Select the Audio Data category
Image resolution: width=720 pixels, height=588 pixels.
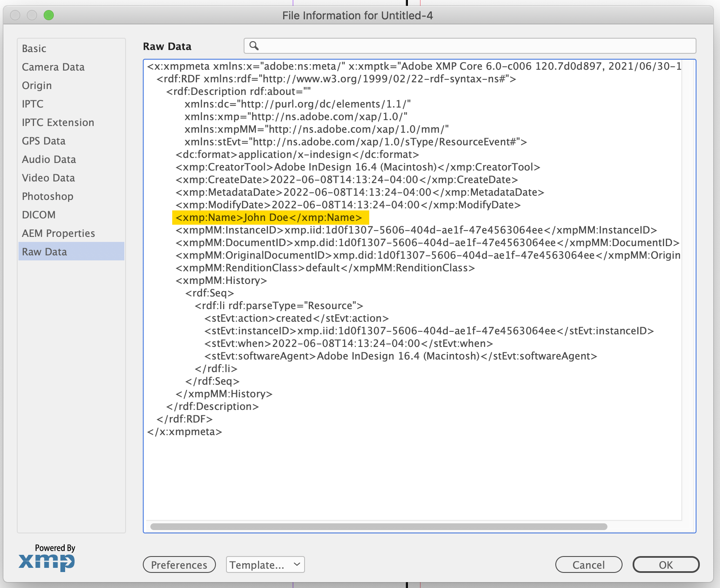point(48,159)
